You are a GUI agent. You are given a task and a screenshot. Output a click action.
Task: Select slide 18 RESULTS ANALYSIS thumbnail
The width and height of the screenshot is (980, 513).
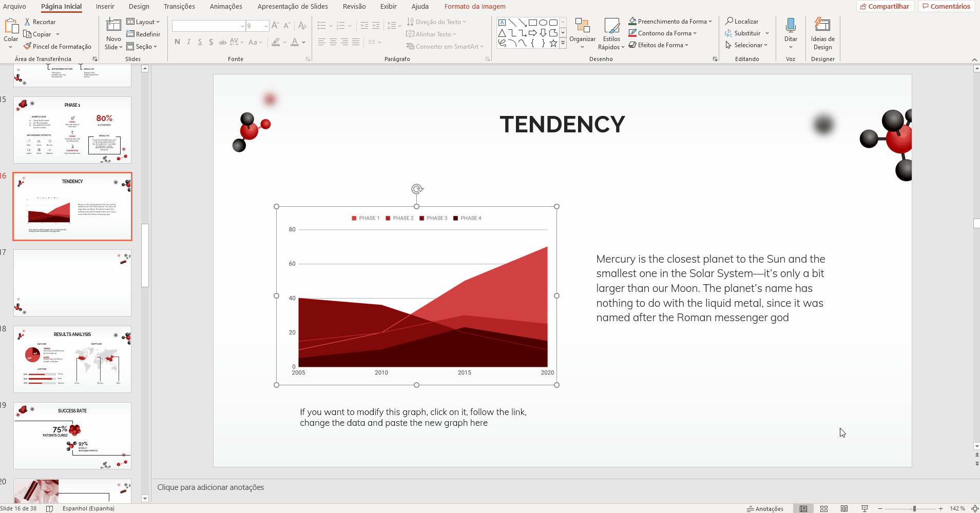pyautogui.click(x=72, y=359)
